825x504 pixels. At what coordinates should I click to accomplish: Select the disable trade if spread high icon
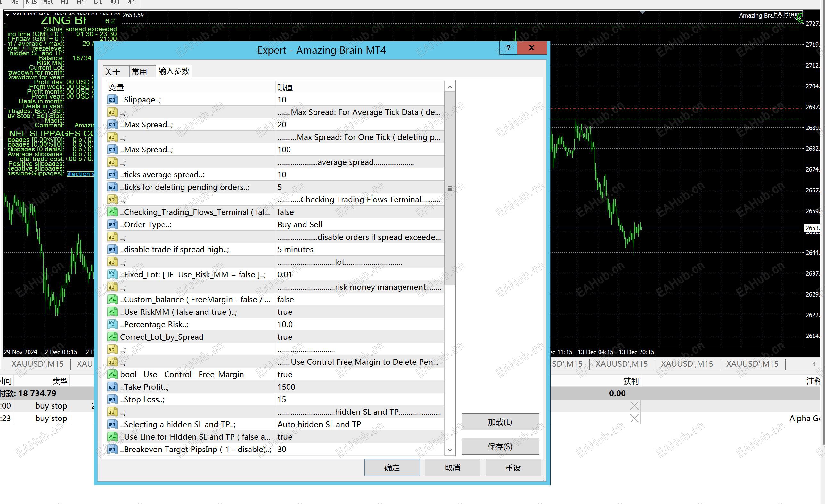(x=112, y=250)
